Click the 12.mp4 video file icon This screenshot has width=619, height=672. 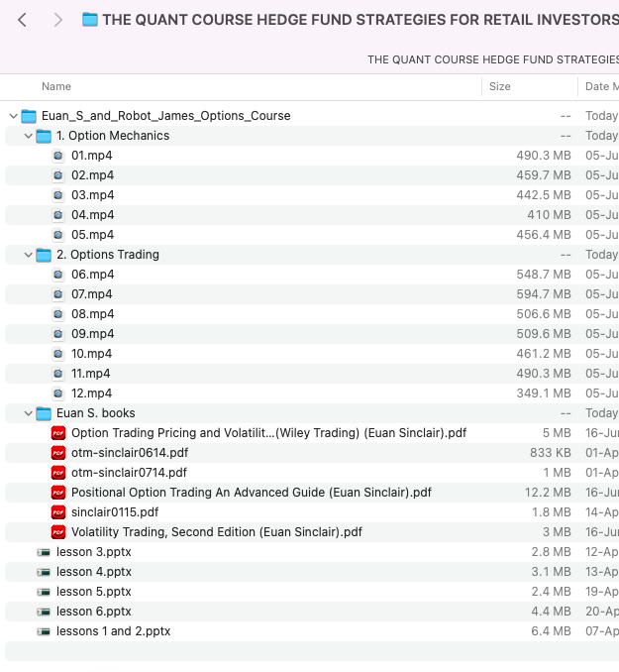pyautogui.click(x=58, y=393)
